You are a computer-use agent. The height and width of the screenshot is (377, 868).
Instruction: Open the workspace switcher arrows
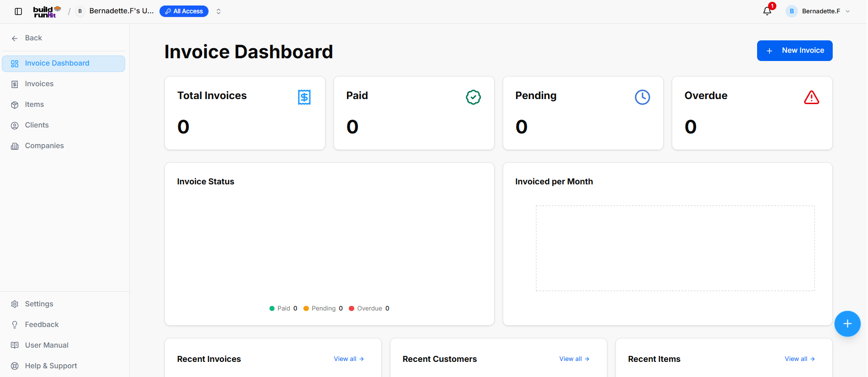[x=219, y=11]
